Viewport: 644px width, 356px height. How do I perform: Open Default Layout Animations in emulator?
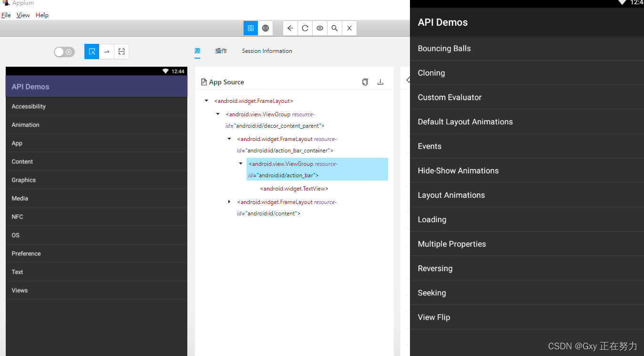527,122
